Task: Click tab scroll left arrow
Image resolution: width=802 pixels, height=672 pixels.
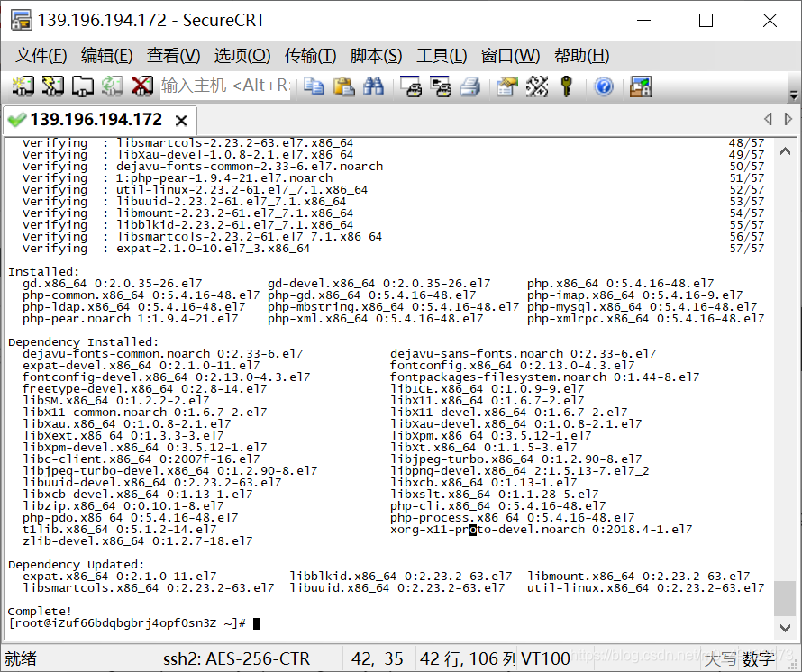Action: (x=768, y=119)
